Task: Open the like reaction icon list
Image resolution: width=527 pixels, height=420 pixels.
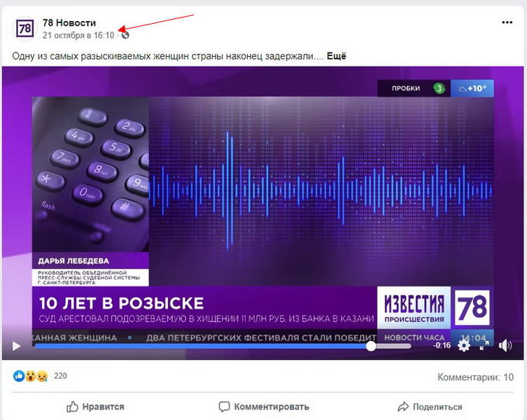Action: (x=19, y=376)
